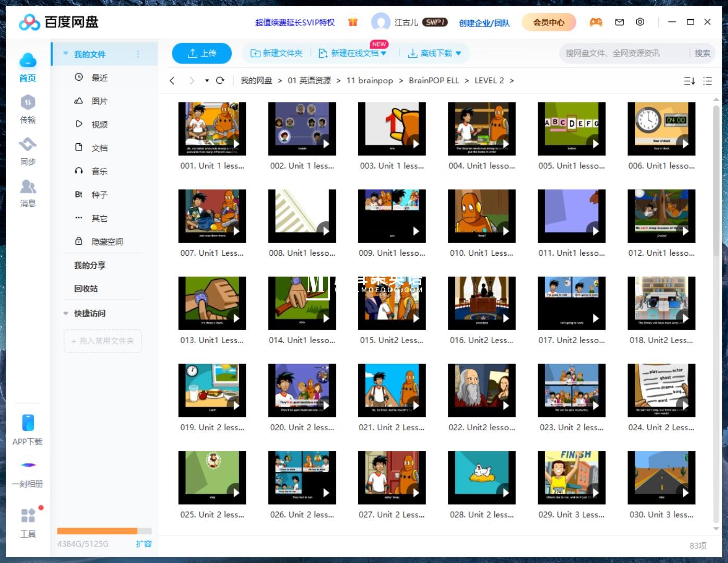Expand the 新建在线文档 dropdown
This screenshot has width=728, height=563.
[383, 53]
